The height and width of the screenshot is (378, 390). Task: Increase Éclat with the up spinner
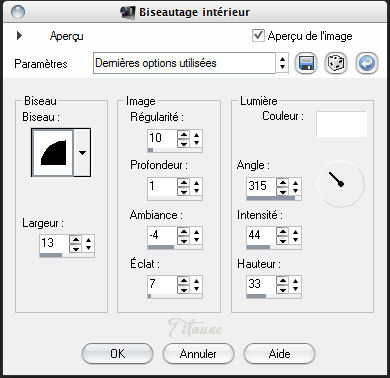coord(183,280)
